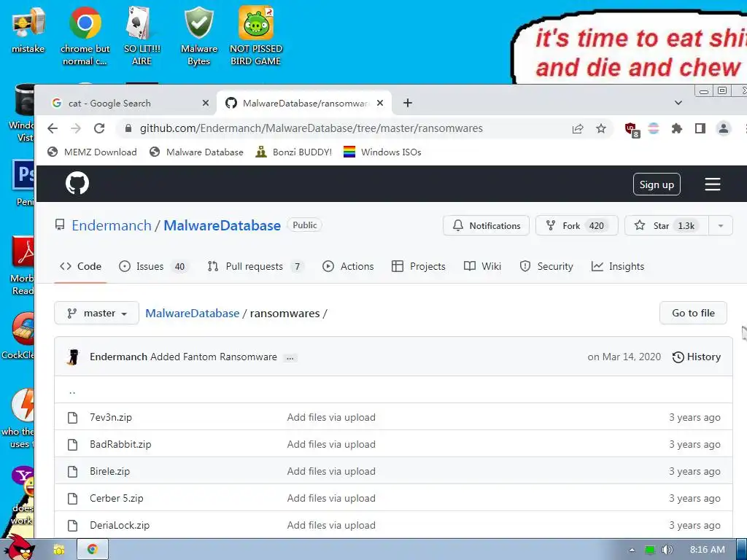Viewport: 747px width, 560px height.
Task: Open Bonzi BUDDY! bookmark
Action: click(293, 152)
